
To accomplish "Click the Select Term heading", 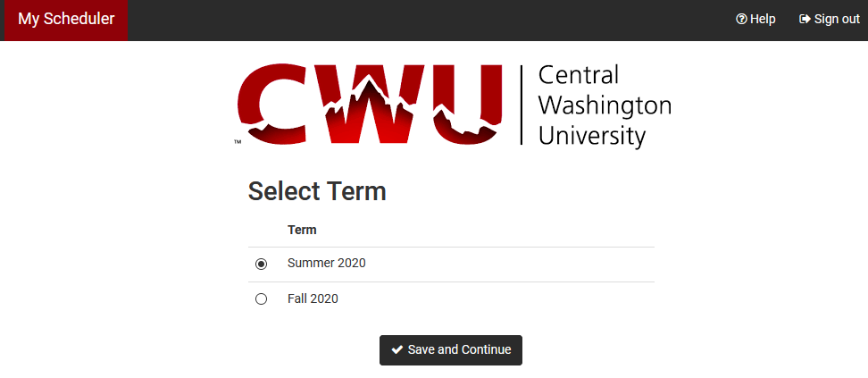I will (x=317, y=191).
